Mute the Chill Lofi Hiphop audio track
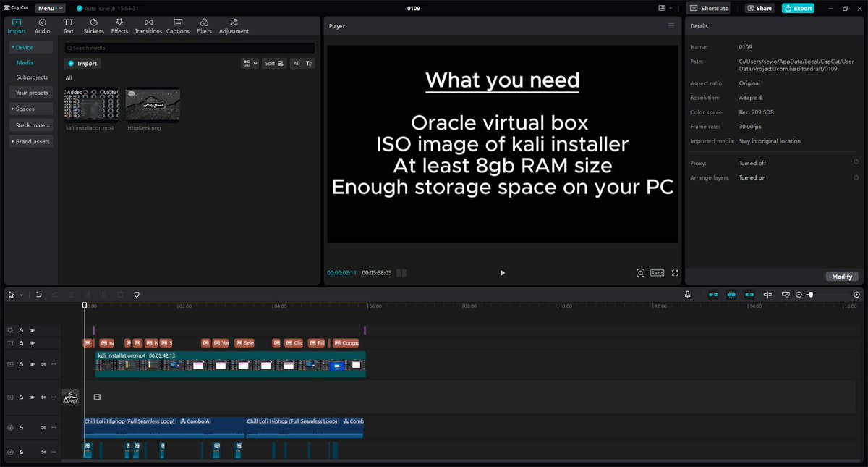This screenshot has height=467, width=868. click(43, 428)
